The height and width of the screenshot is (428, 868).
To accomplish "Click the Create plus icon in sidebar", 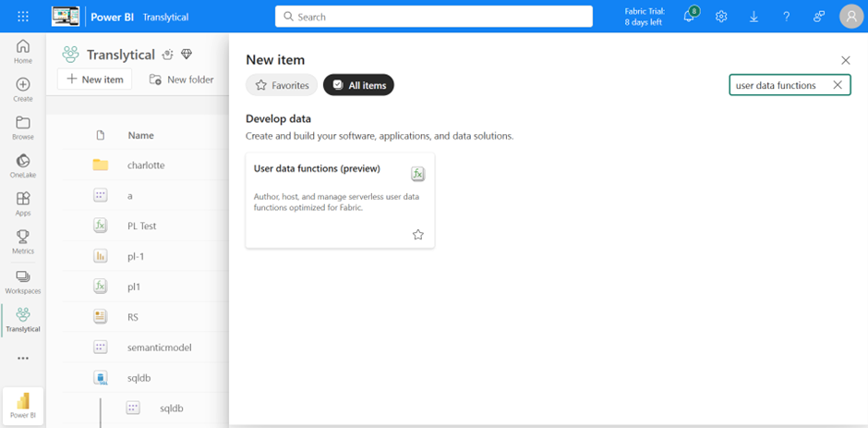I will pos(23,90).
